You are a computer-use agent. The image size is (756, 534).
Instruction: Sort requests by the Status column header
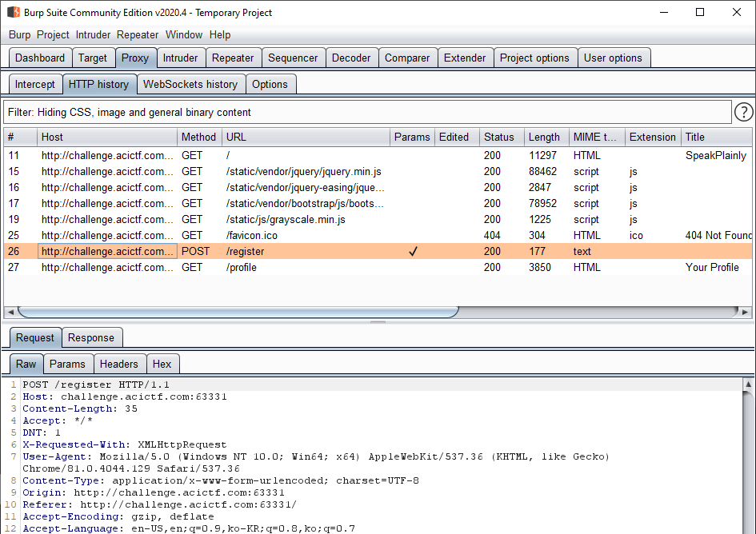point(499,137)
